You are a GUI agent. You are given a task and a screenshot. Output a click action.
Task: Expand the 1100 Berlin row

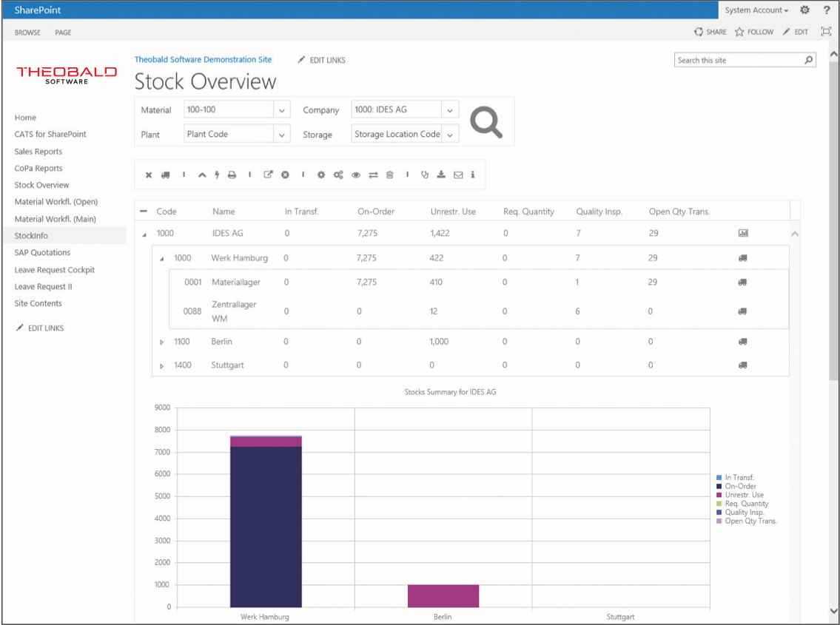[162, 342]
